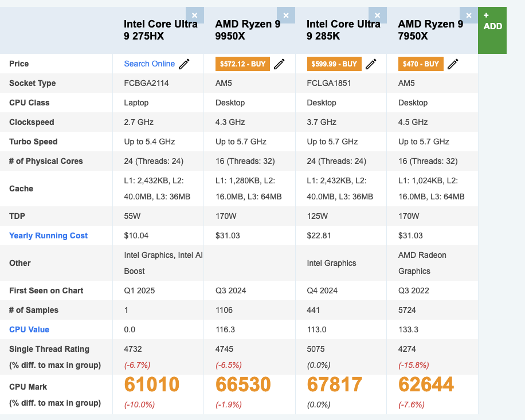525x420 pixels.
Task: Click clockspeed value 2.7 GHz
Action: (x=139, y=122)
